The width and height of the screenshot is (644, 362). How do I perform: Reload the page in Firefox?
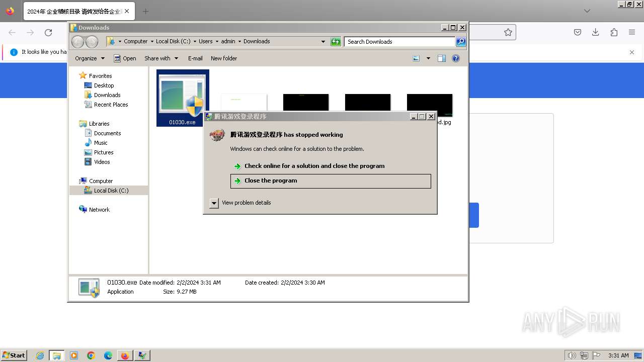[48, 33]
